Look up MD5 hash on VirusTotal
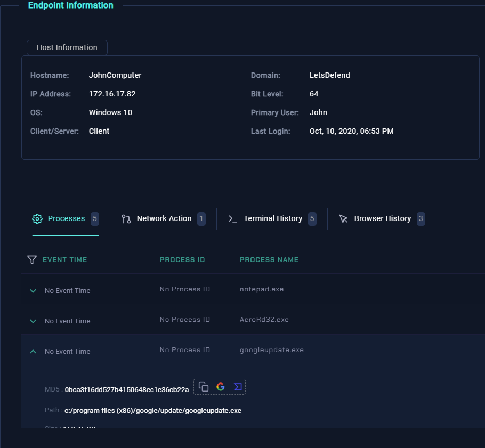Screen dimensions: 485x448 [x=238, y=387]
